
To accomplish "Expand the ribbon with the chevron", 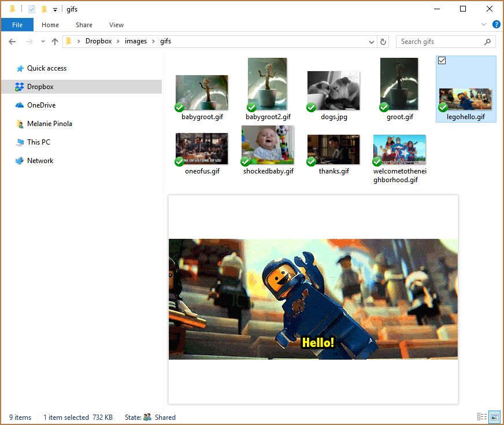I will [484, 25].
